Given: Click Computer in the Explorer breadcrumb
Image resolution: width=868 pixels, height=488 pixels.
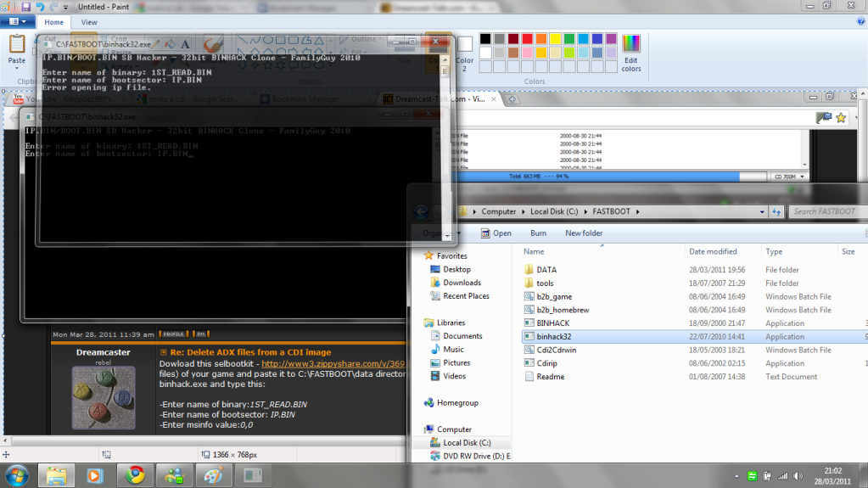Looking at the screenshot, I should (498, 211).
